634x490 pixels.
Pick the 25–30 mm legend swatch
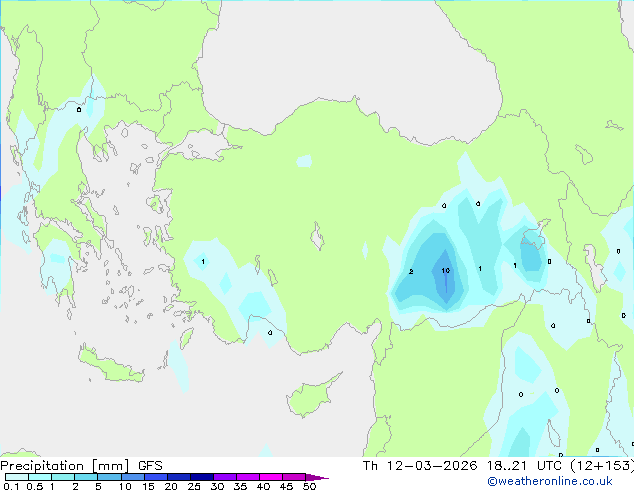click(x=201, y=477)
